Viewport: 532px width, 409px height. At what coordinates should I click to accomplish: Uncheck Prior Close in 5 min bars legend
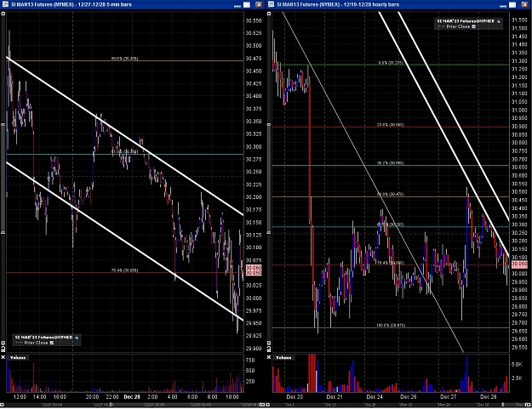tap(52, 343)
